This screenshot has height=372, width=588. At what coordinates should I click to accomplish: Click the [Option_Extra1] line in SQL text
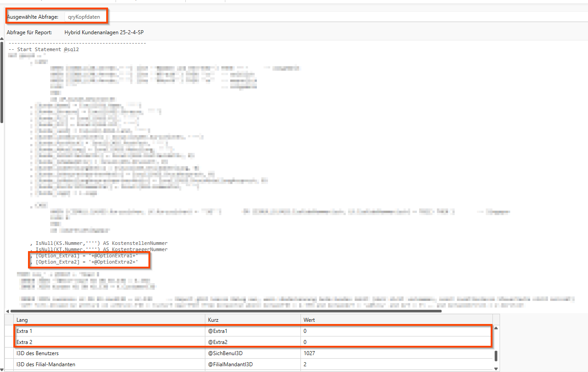(x=87, y=256)
